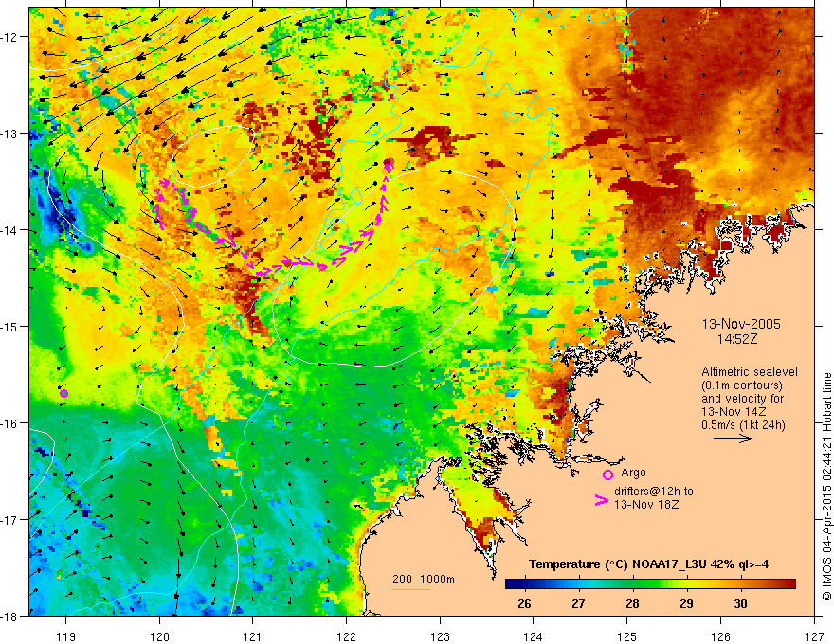Screen dimensions: 834x644
Task: Click the color bar label 27
Action: click(x=578, y=603)
